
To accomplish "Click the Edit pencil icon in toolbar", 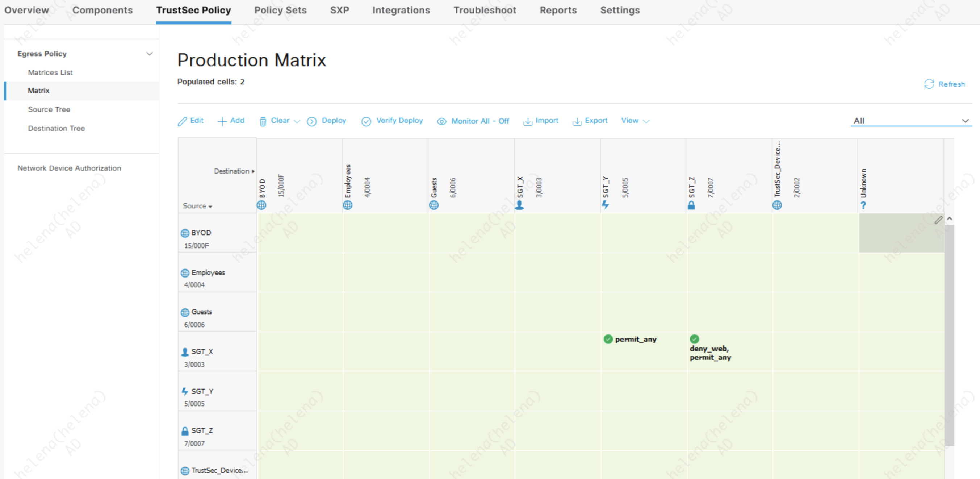I will tap(182, 121).
